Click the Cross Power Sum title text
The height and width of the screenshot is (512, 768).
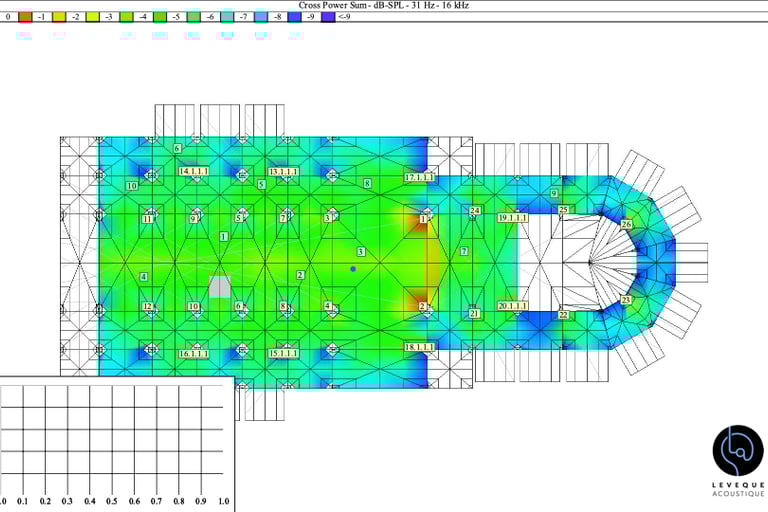coord(384,5)
